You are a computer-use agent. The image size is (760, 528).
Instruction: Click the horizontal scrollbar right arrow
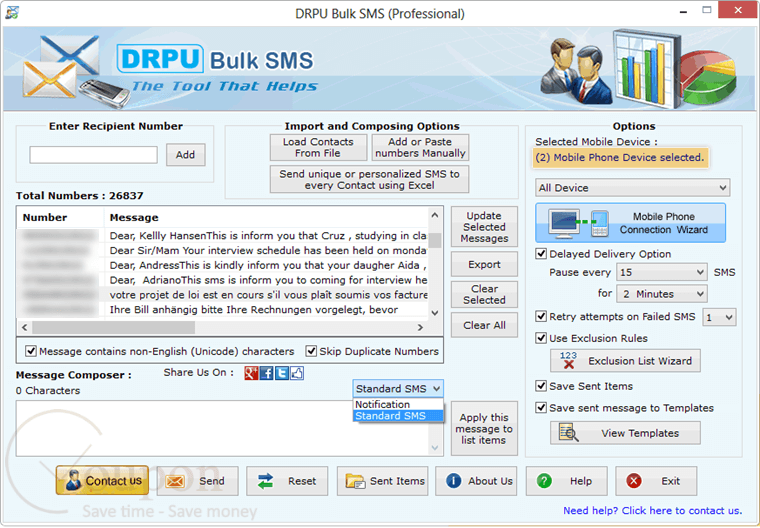[420, 327]
